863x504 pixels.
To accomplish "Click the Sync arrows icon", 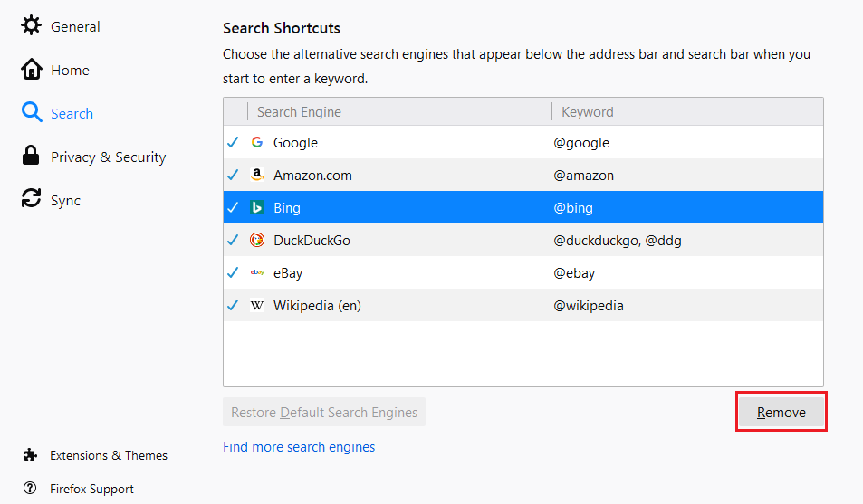I will [32, 198].
